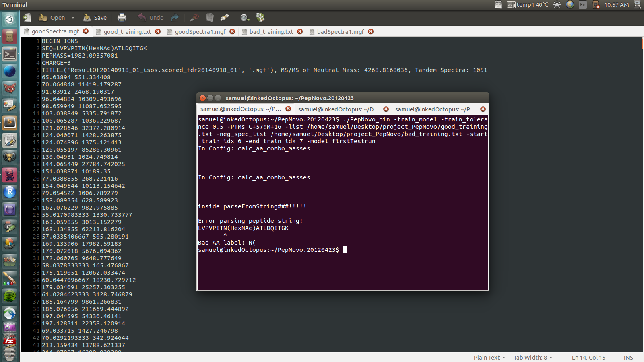Launch R application from the dock
This screenshot has width=644, height=362.
coord(10,192)
